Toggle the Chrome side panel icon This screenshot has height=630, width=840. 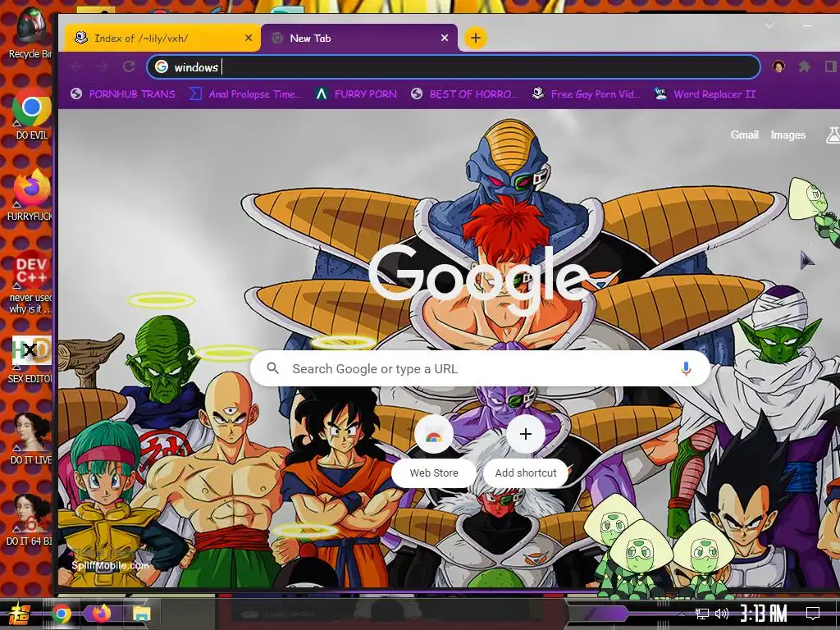pyautogui.click(x=831, y=66)
